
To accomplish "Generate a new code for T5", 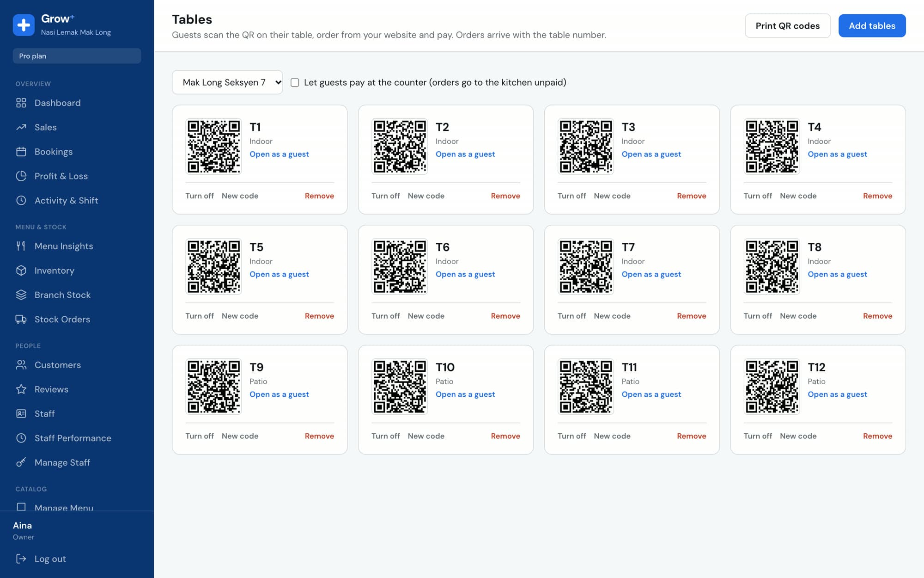I will coord(240,316).
